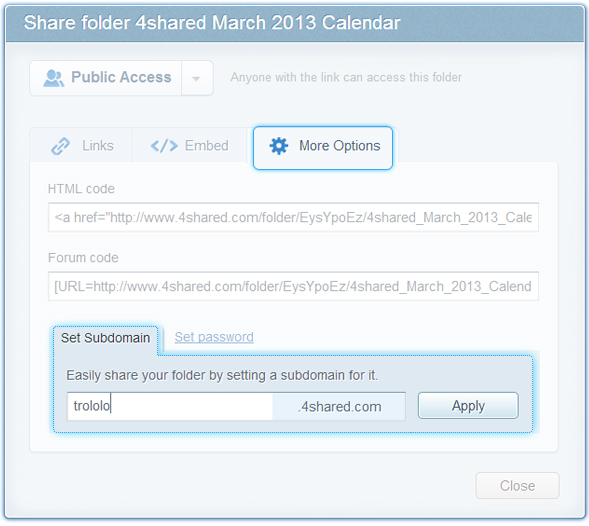Click inside the HTML code field
Viewport: 589px width, 526px height.
293,218
